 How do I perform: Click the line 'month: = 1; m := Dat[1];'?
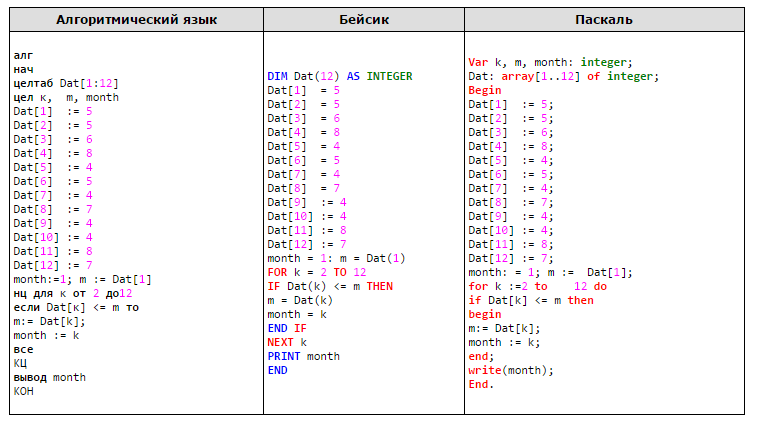tap(550, 273)
